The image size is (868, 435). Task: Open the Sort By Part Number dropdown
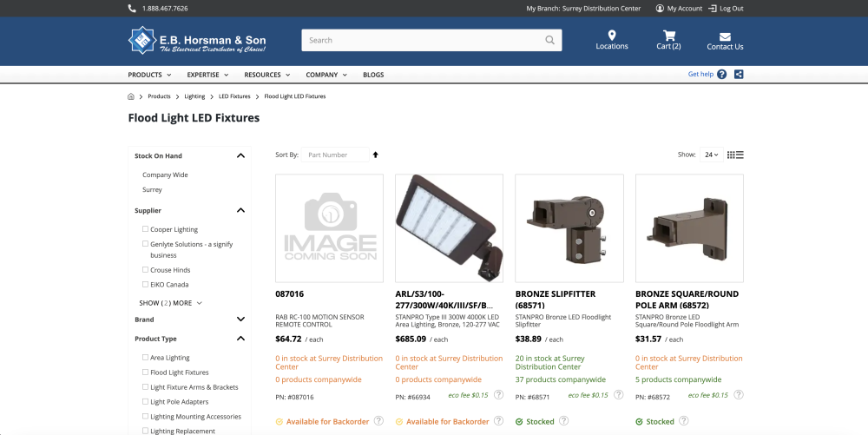335,155
